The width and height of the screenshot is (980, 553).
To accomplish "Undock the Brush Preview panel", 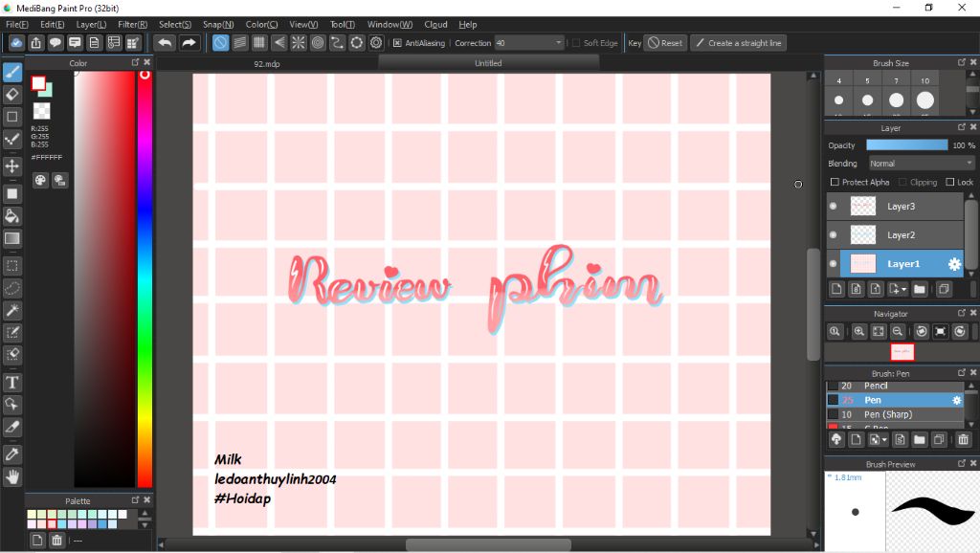I will pos(962,464).
